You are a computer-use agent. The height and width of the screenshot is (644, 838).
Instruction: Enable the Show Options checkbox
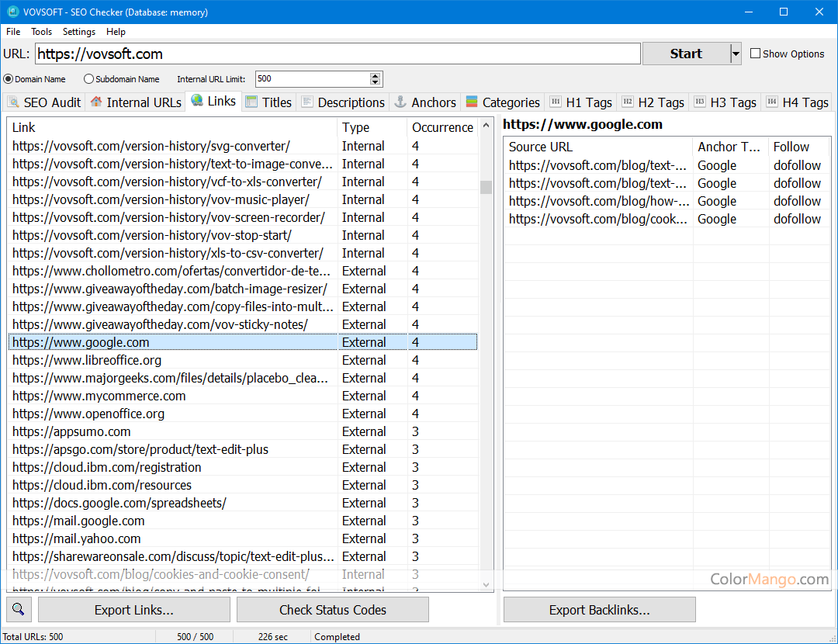pos(756,54)
